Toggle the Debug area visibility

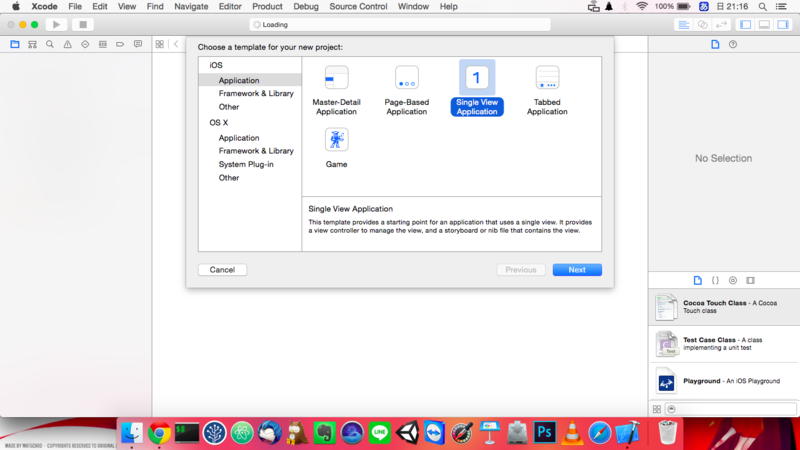764,24
